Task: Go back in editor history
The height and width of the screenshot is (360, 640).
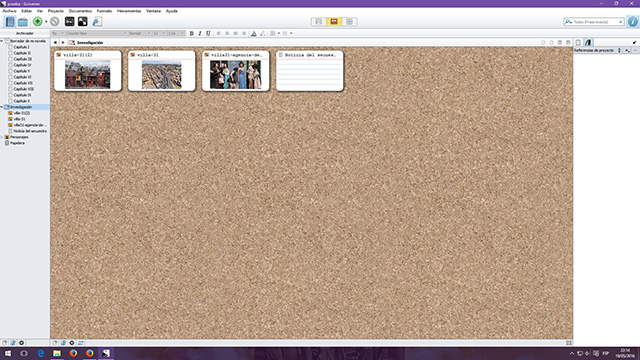Action: [x=55, y=42]
